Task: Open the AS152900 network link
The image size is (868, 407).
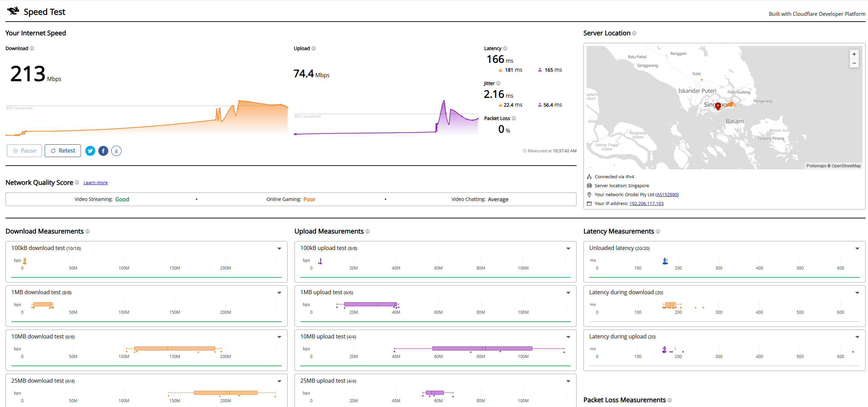Action: pyautogui.click(x=667, y=195)
